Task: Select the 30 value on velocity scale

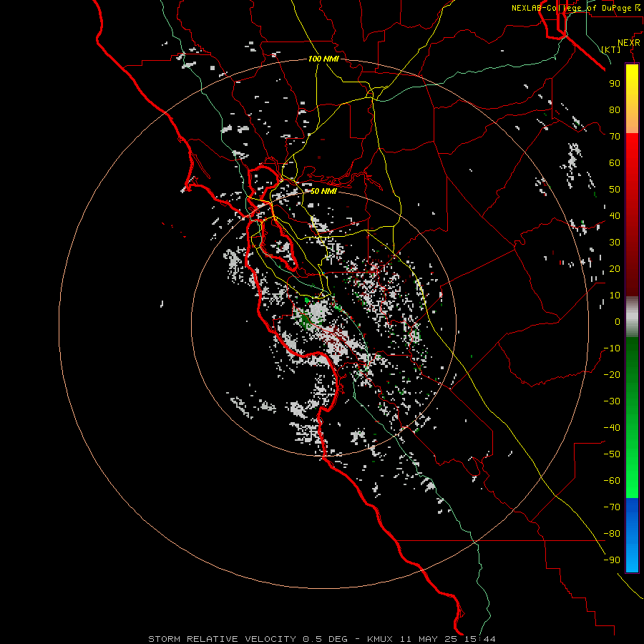Action: click(615, 243)
